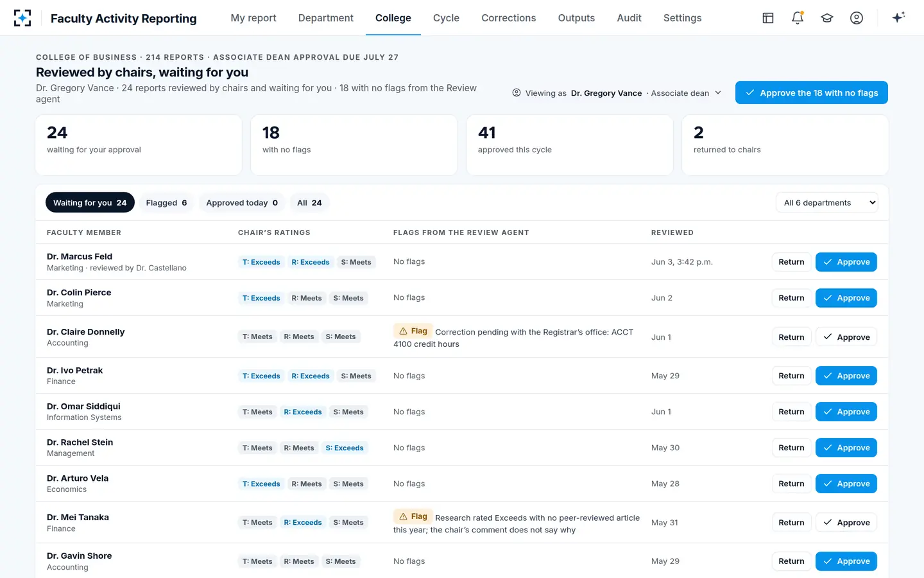Image resolution: width=924 pixels, height=578 pixels.
Task: Open the table layout icon in header
Action: coord(768,18)
